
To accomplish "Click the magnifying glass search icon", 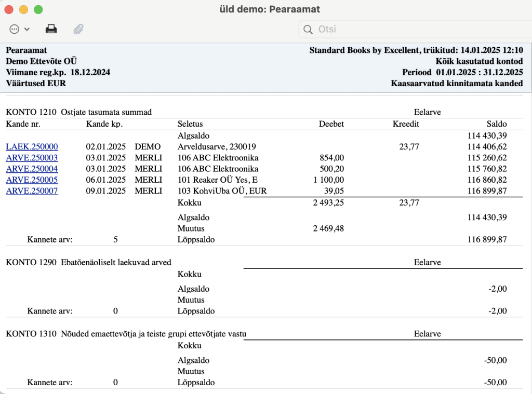I will pyautogui.click(x=308, y=30).
